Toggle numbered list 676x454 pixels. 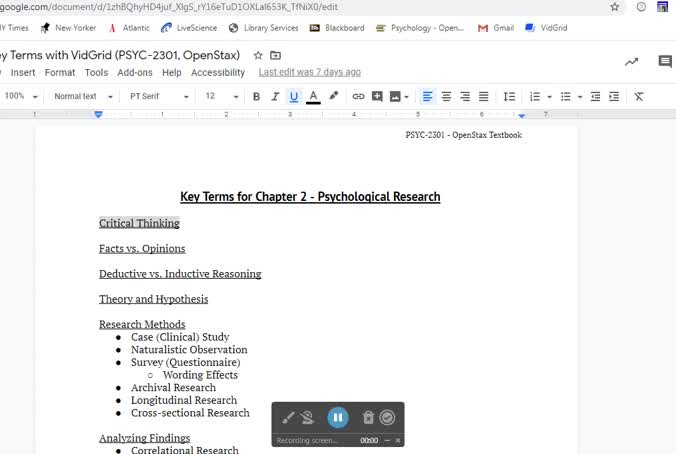point(535,97)
